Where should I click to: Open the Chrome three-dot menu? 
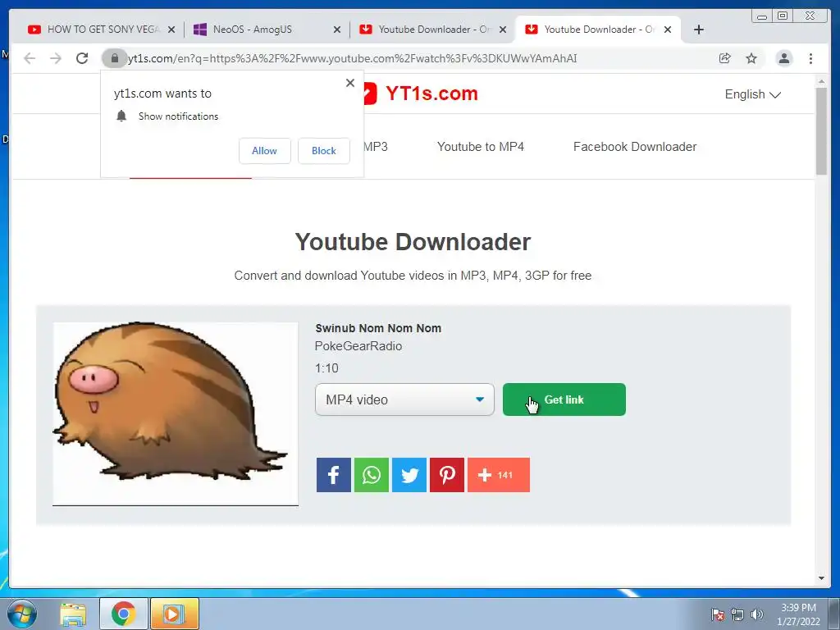pos(810,58)
